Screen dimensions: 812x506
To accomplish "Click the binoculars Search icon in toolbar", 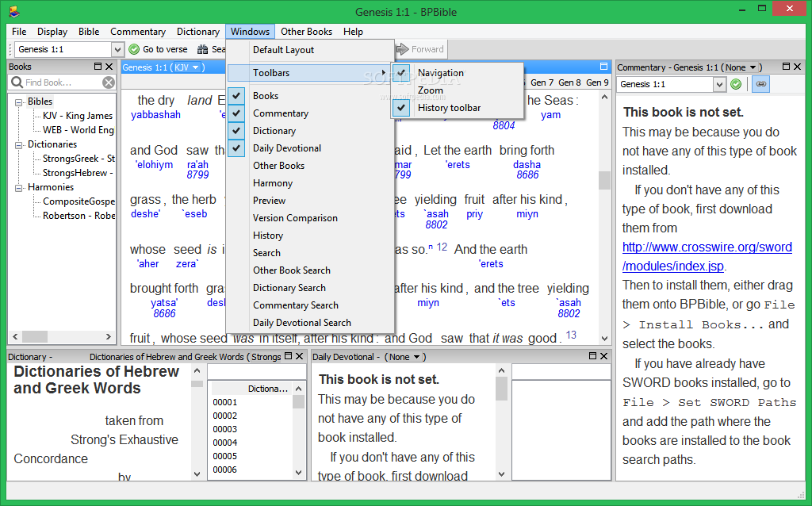I will 202,49.
